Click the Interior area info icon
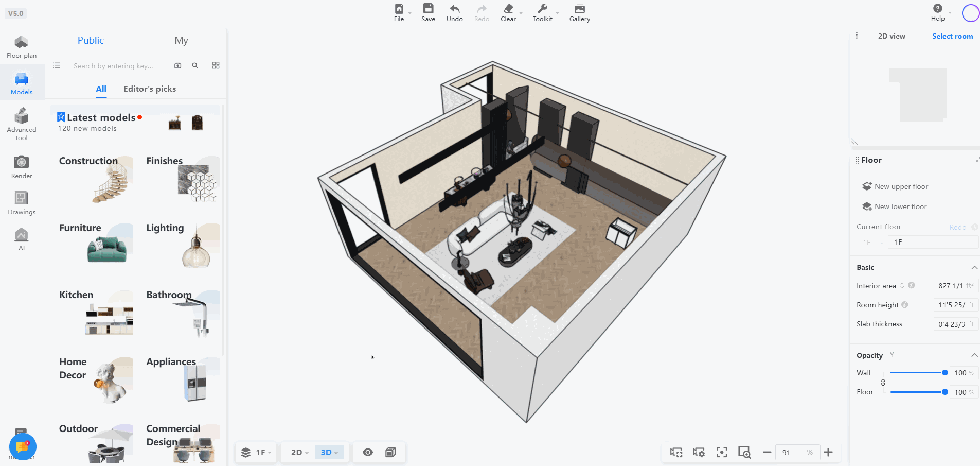 [x=911, y=285]
